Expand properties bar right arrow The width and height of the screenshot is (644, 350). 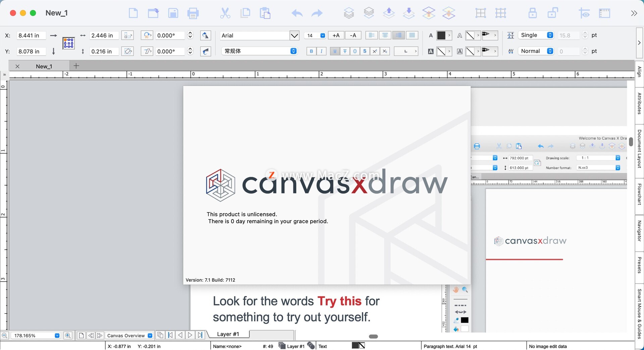click(x=639, y=43)
